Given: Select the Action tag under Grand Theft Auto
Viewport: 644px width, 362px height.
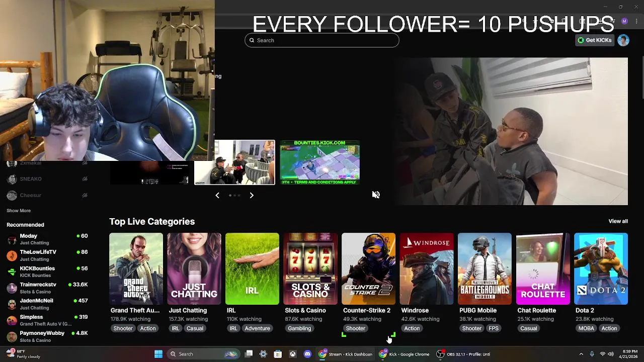Looking at the screenshot, I should [148, 328].
